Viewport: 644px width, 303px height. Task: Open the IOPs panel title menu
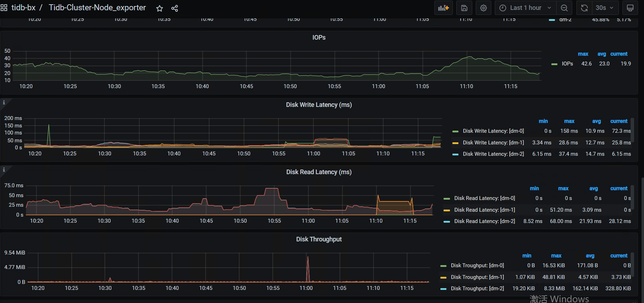coord(319,38)
